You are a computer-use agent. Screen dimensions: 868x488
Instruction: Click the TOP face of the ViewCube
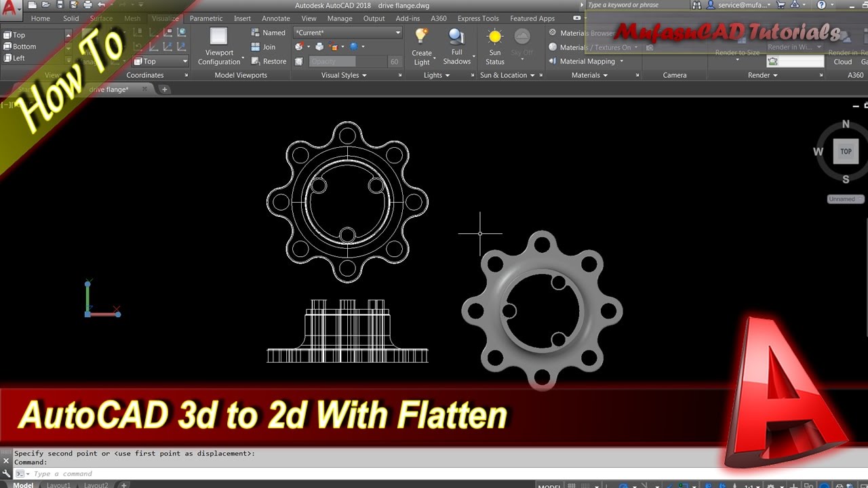[x=846, y=152]
